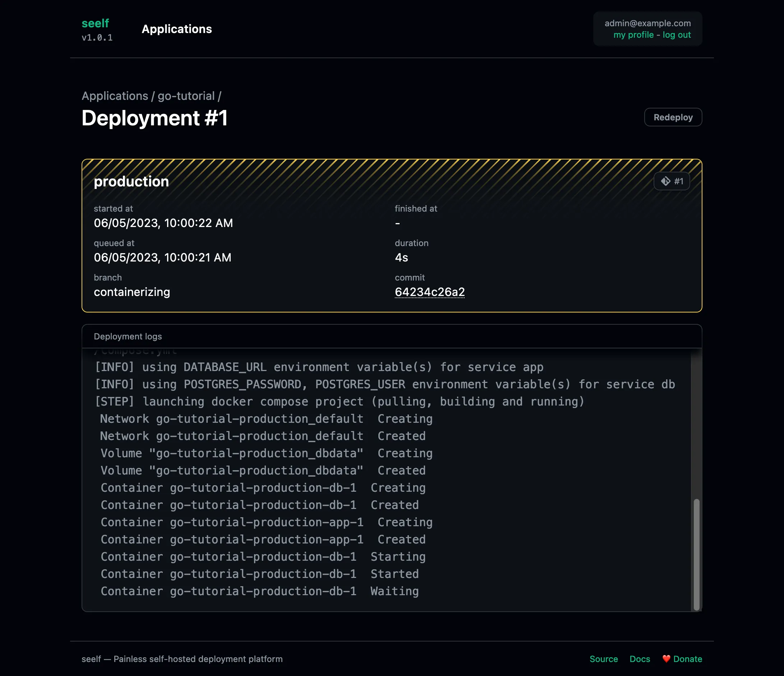
Task: Click the Redeploy button
Action: pos(673,117)
